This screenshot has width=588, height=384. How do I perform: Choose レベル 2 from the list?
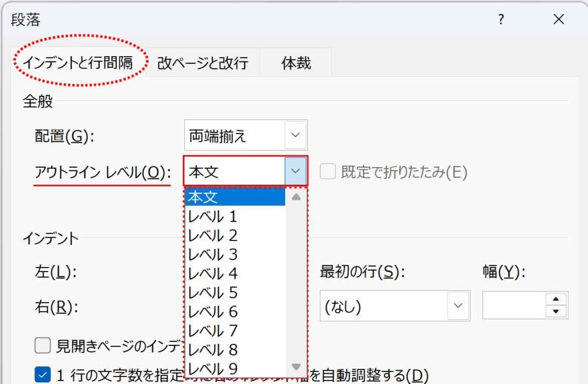(x=235, y=235)
